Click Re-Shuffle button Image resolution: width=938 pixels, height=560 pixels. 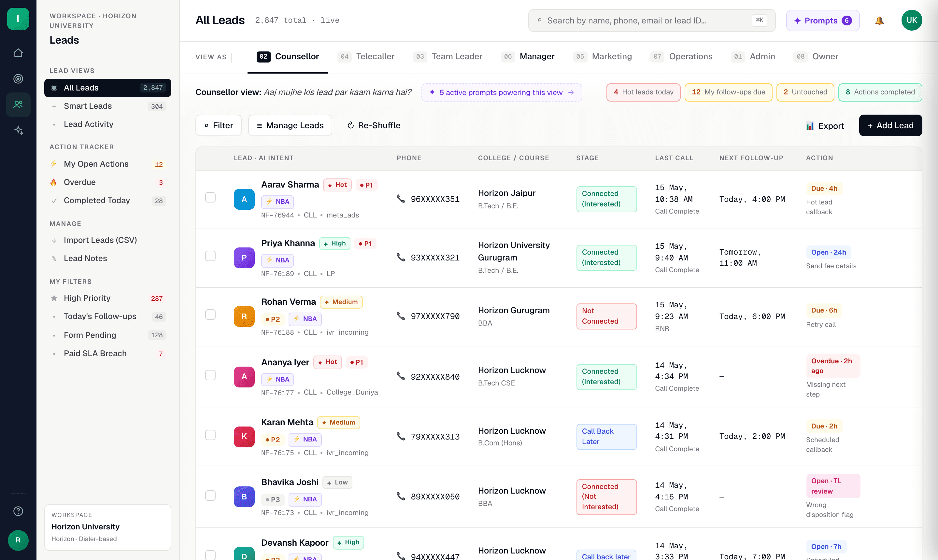point(374,125)
